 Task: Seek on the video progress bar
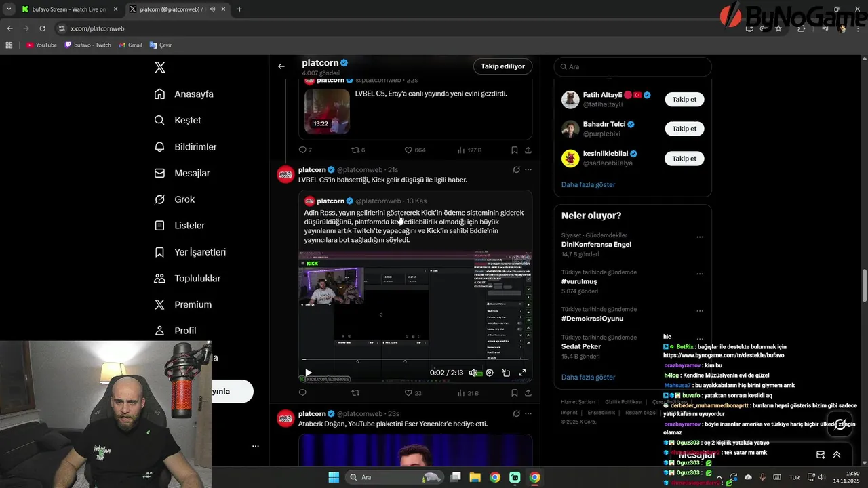tap(415, 359)
